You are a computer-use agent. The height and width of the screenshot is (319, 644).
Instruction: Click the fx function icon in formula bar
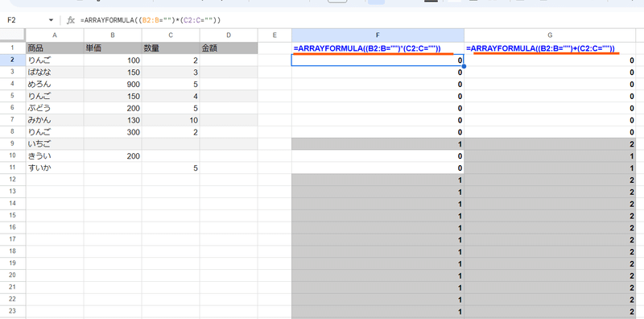point(71,20)
